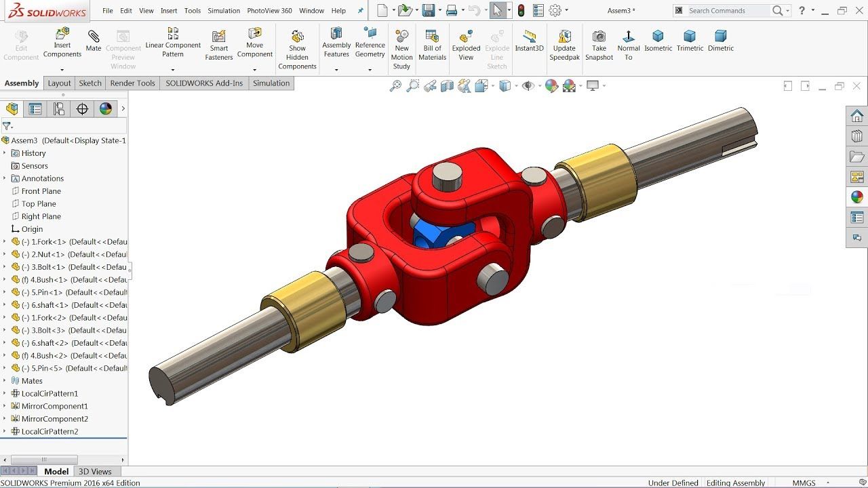Toggle Hide/Show Items eye icon
Viewport: 868px width, 488px height.
[x=528, y=86]
